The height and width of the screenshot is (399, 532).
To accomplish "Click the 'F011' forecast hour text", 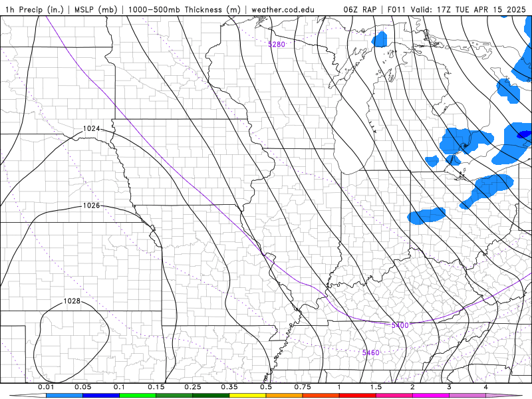I will point(396,9).
